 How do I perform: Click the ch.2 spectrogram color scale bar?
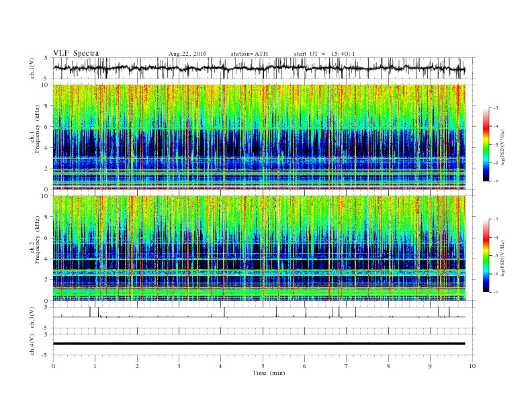pyautogui.click(x=486, y=255)
